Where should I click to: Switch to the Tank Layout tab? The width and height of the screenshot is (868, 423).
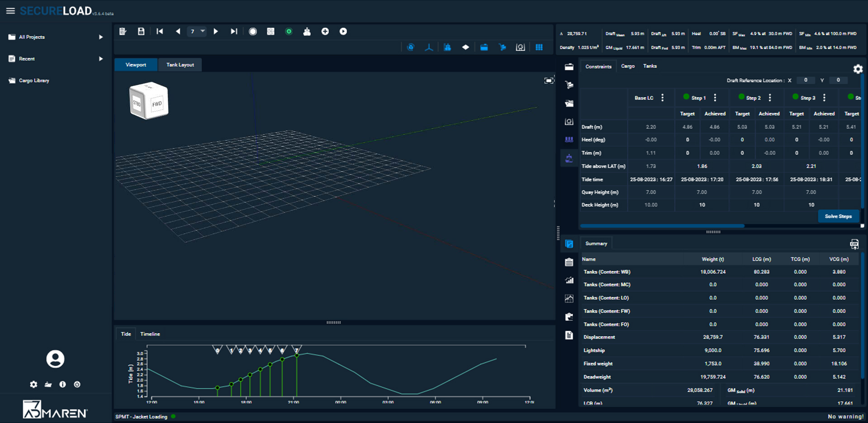(180, 65)
